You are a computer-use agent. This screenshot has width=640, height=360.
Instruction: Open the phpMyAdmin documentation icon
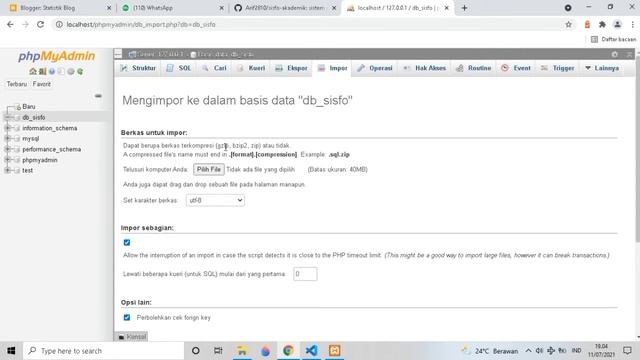tap(52, 71)
